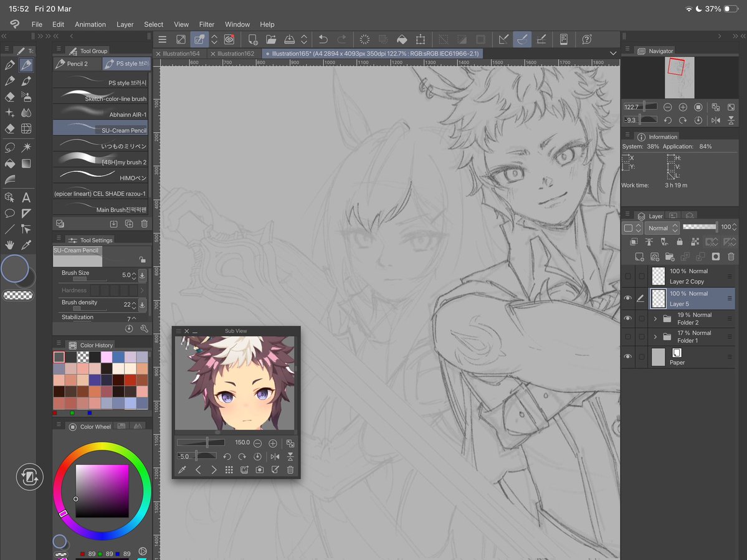Open the Filter menu

coord(206,24)
